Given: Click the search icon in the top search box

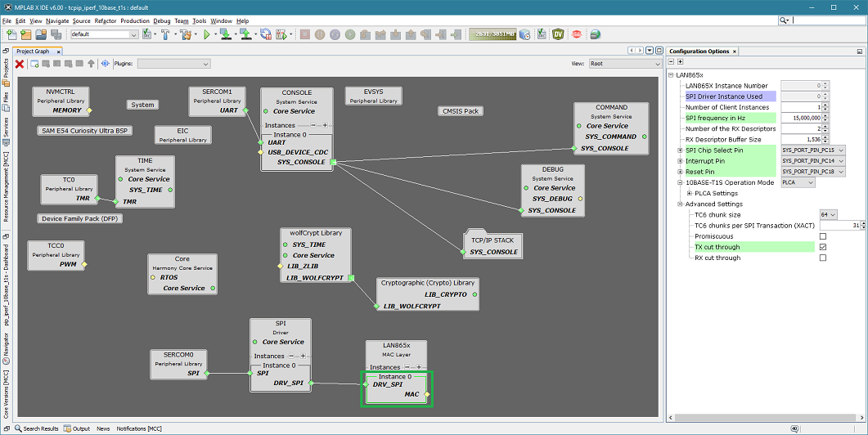Looking at the screenshot, I should point(784,20).
